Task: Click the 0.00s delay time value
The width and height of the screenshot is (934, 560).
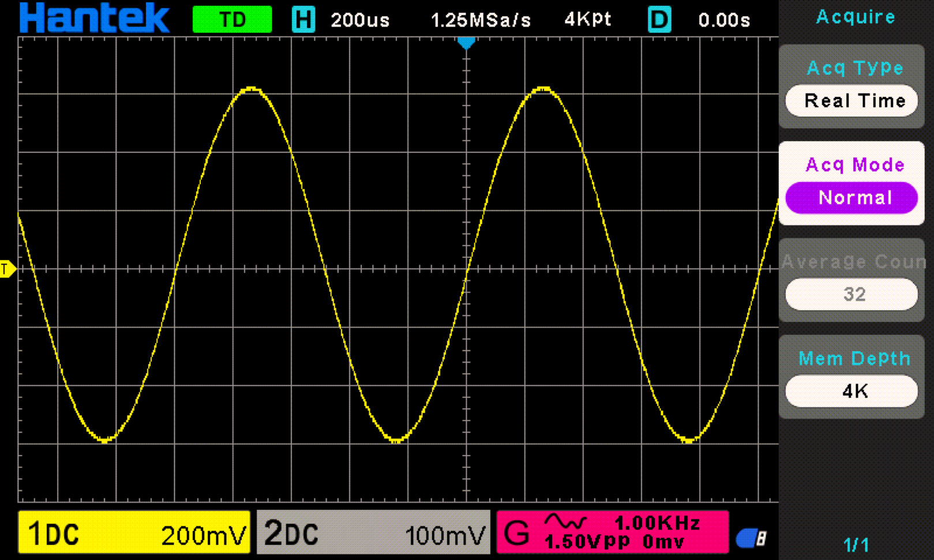Action: 723,20
